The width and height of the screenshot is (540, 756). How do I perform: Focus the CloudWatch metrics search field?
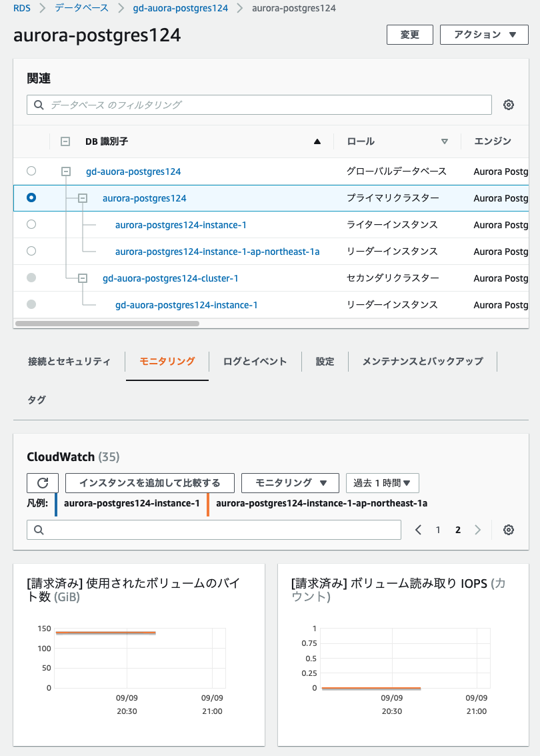point(214,530)
